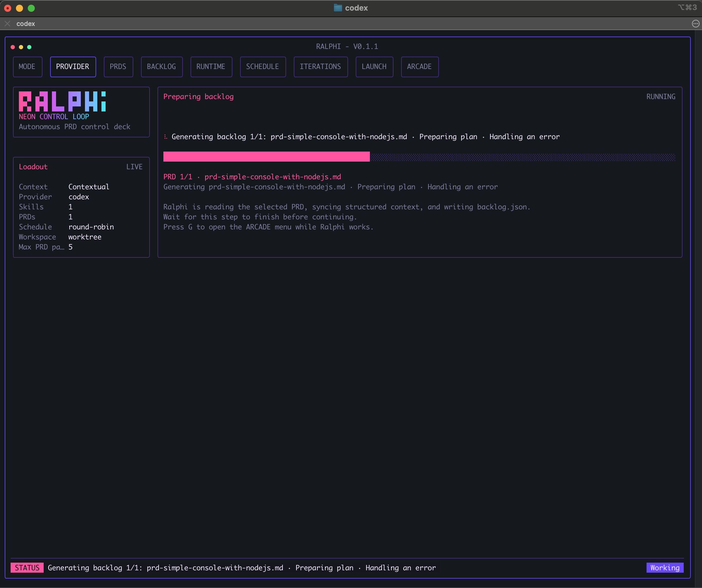Click the pink backlog progress bar
The image size is (702, 588).
[x=266, y=157]
